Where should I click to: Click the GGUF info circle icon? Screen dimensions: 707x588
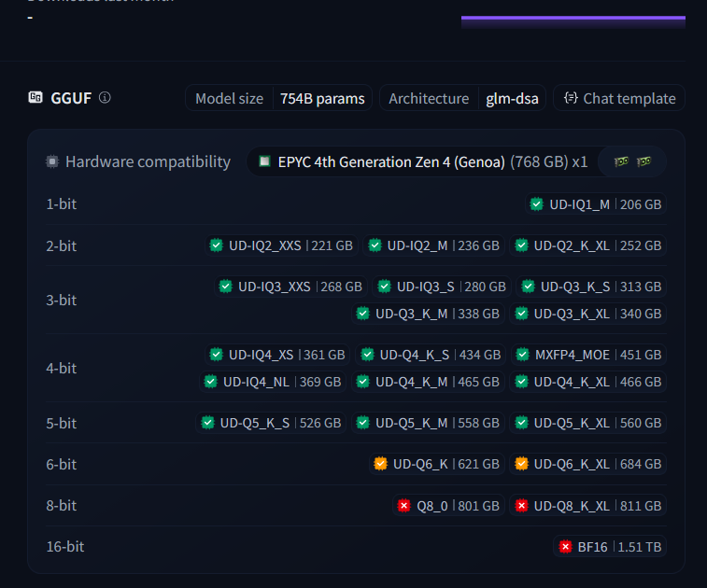click(105, 97)
